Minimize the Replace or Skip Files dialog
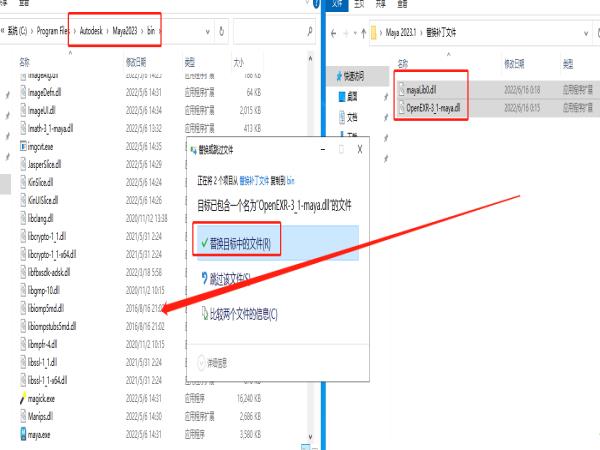The height and width of the screenshot is (450, 600). (323, 150)
